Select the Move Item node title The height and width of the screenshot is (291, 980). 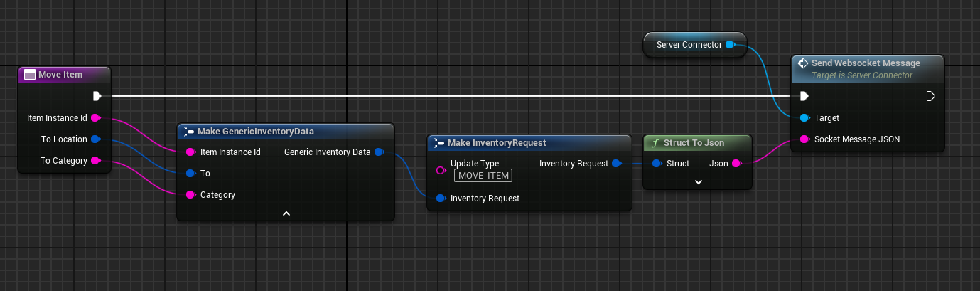point(60,75)
